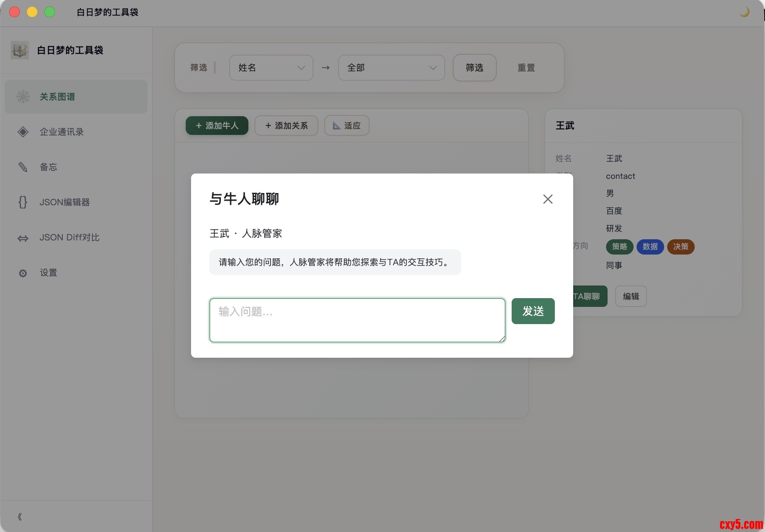Click the pencil icon beside 备忘
765x532 pixels.
(x=23, y=167)
